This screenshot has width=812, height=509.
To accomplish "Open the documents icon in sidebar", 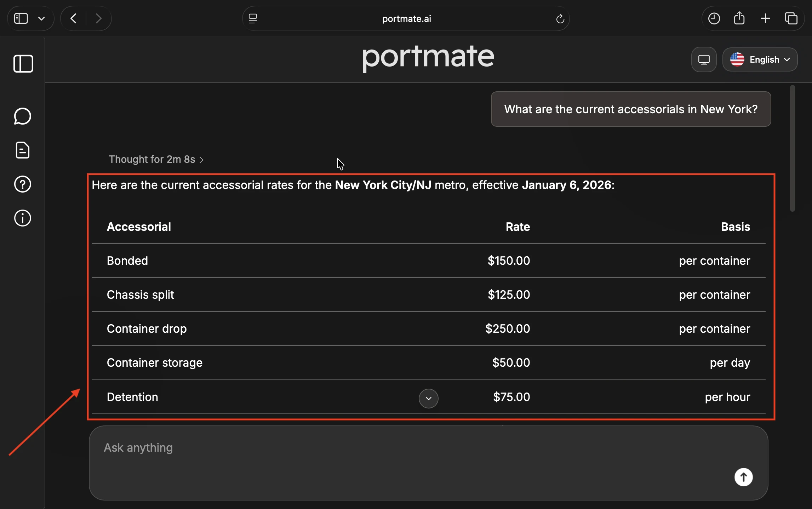I will [23, 150].
